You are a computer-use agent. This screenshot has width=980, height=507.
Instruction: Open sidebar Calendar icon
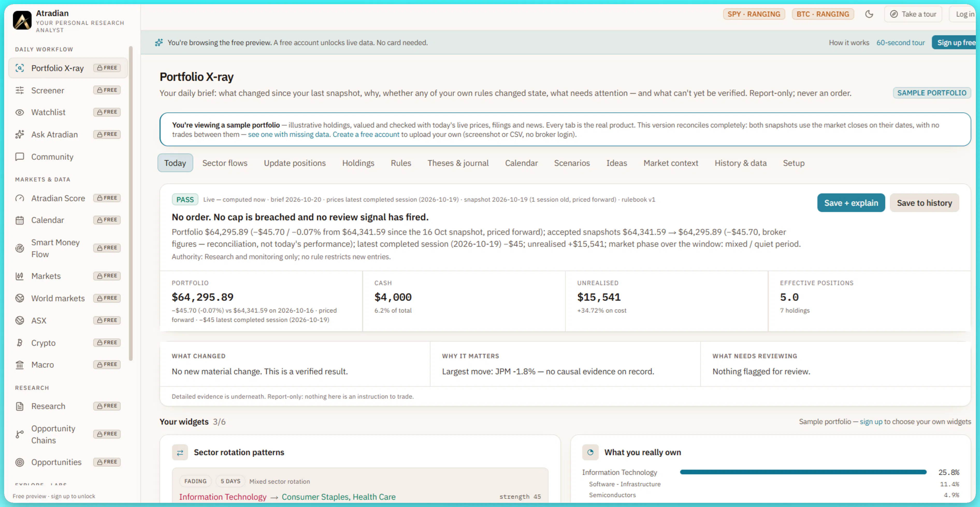pyautogui.click(x=19, y=220)
